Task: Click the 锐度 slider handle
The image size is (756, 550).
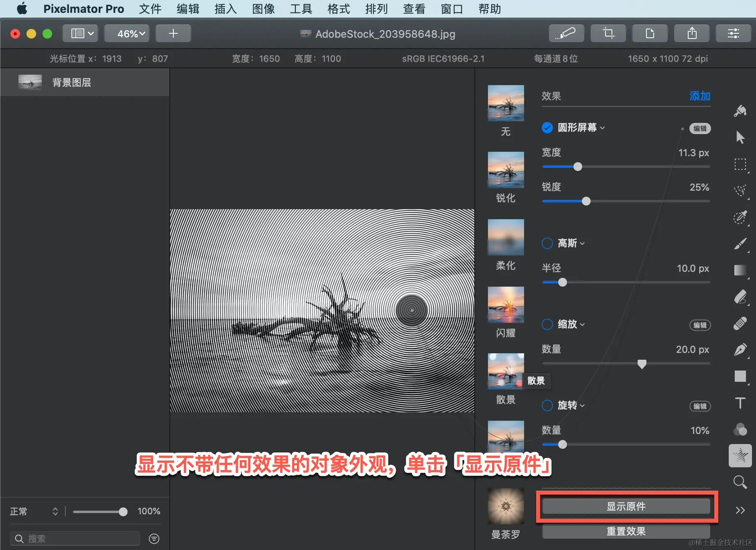Action: click(586, 201)
